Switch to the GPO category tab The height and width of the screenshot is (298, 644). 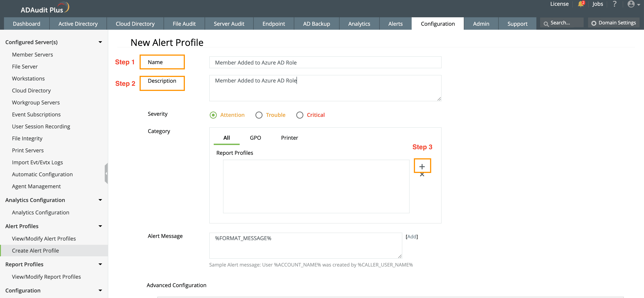point(255,138)
